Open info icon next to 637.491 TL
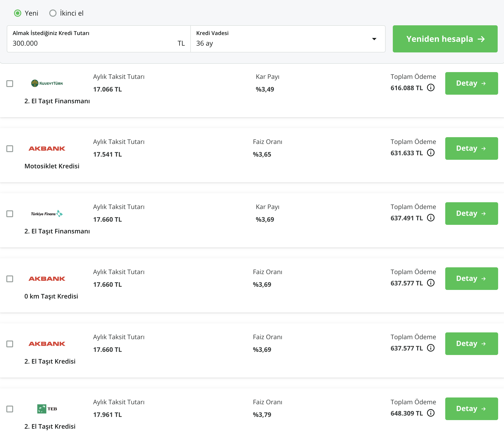The image size is (504, 442). click(431, 218)
